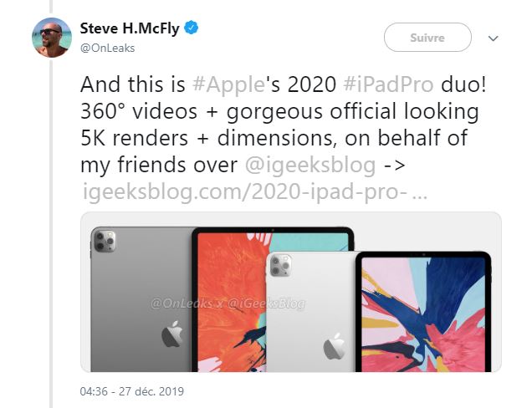Open Steve H.McFly's profile photo avatar
The width and height of the screenshot is (532, 408).
tap(52, 38)
